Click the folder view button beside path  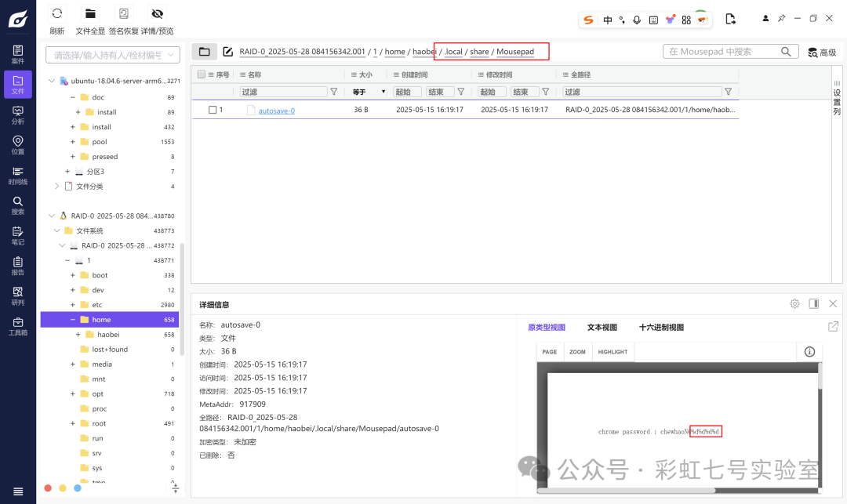[204, 52]
